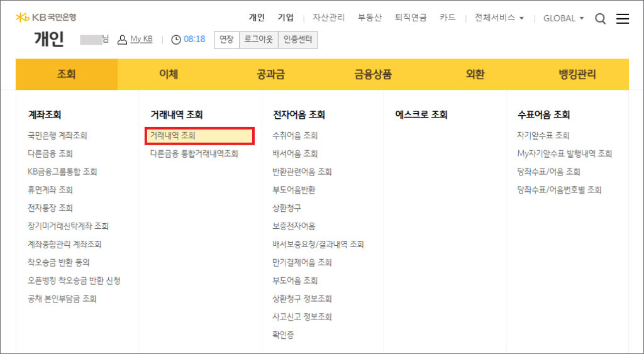Open 국민은행 계좌조회 link
644x354 pixels.
(57, 135)
